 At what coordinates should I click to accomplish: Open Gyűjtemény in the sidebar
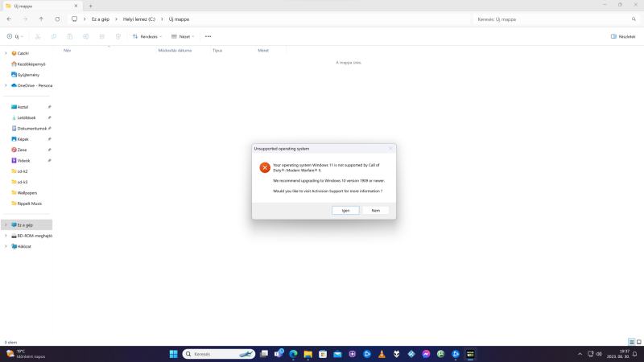point(25,75)
